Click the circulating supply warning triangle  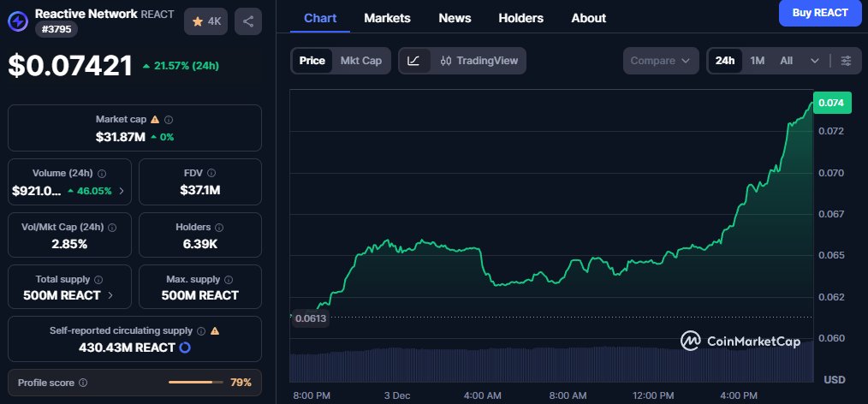point(215,331)
